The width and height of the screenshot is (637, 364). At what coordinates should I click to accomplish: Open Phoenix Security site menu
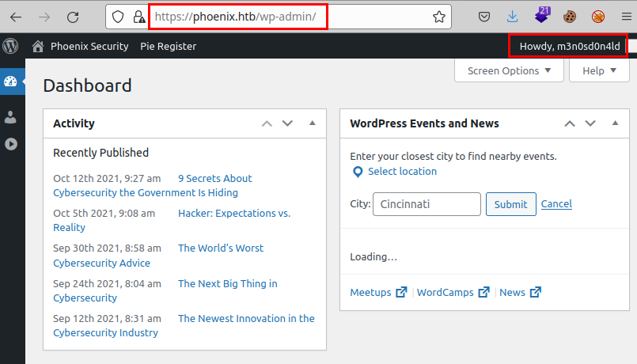coord(89,47)
